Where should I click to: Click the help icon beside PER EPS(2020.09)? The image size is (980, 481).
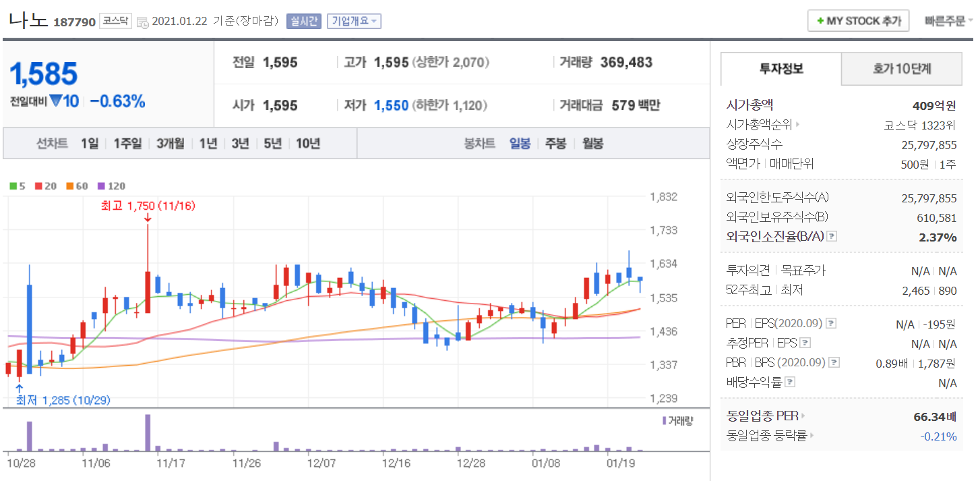[830, 324]
